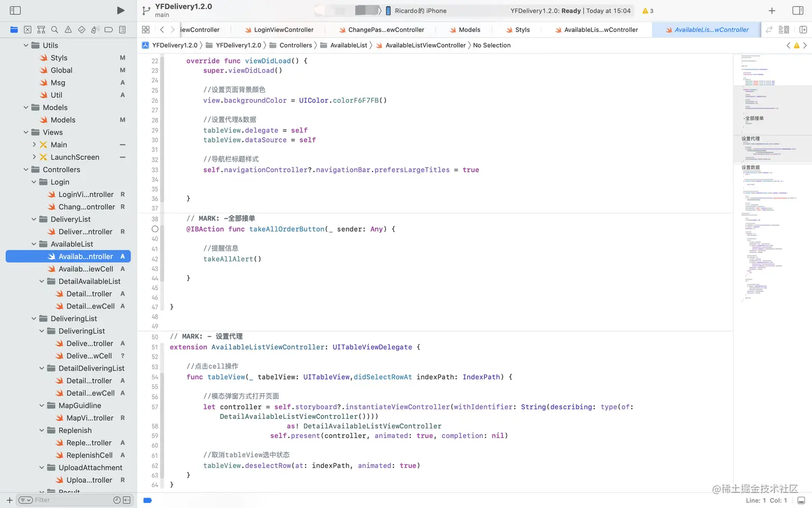Click the minimap code overview
Viewport: 812px width, 508px height.
tap(772, 177)
